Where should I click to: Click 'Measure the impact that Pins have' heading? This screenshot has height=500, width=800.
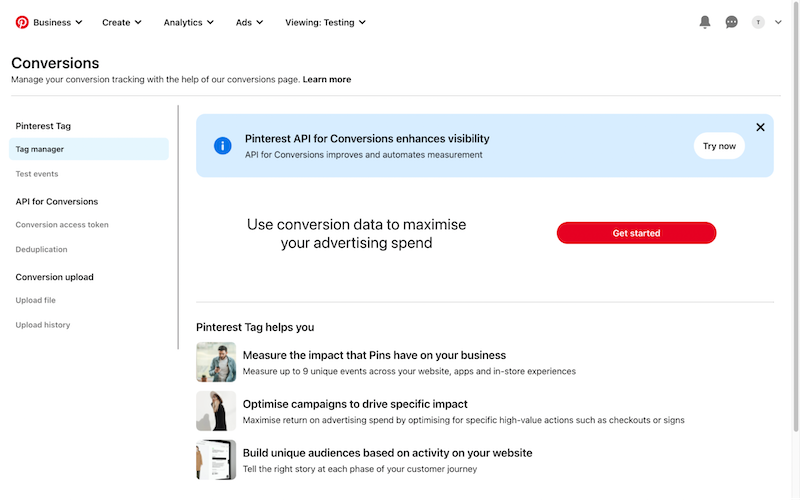(x=374, y=355)
